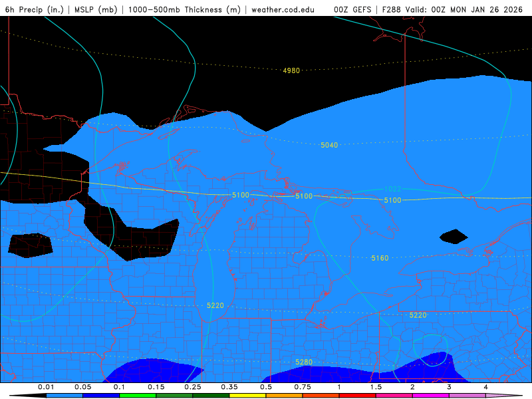The width and height of the screenshot is (532, 399).
Task: Click the westernmost 5100 contour label
Action: click(x=241, y=195)
